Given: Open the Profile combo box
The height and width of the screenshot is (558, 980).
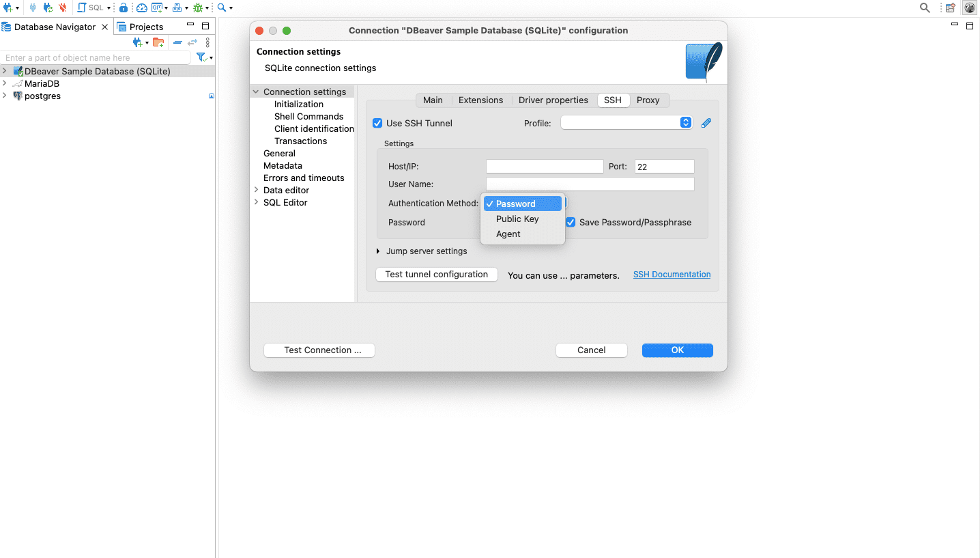Looking at the screenshot, I should [626, 123].
